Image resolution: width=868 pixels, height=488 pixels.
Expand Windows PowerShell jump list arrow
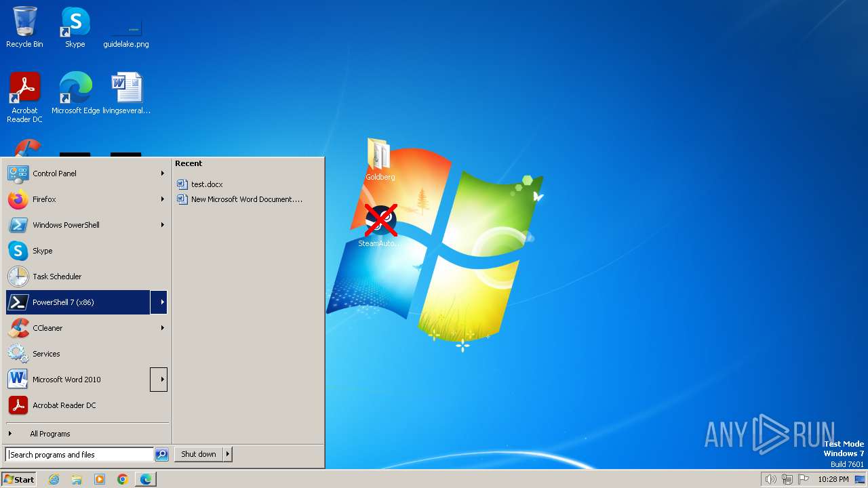(162, 225)
